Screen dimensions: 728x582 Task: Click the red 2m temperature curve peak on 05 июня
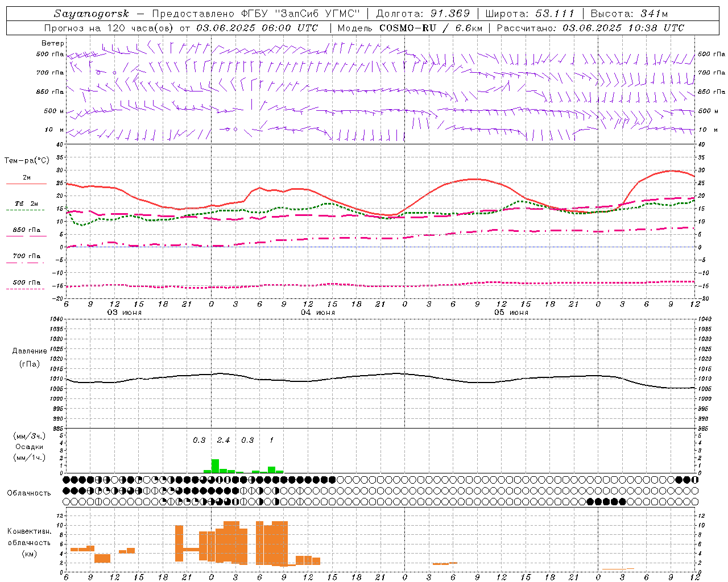point(475,179)
